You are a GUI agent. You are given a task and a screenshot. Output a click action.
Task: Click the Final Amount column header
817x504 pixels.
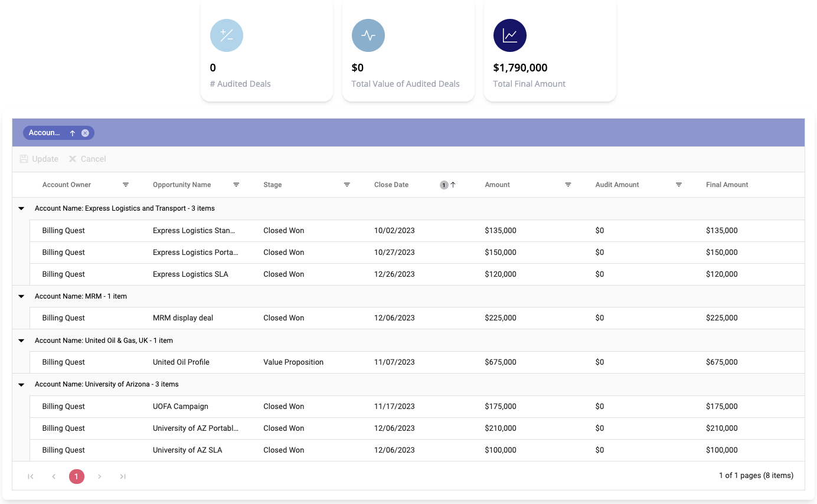pos(727,185)
